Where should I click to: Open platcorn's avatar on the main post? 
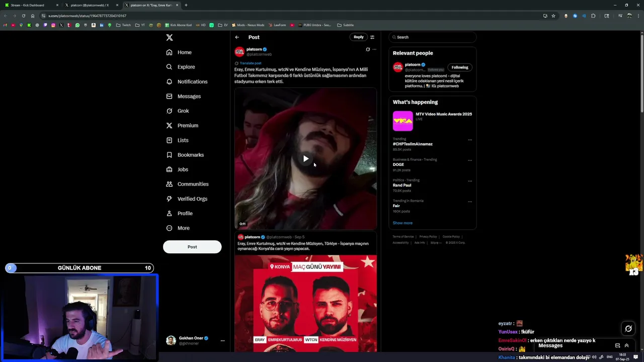point(239,52)
